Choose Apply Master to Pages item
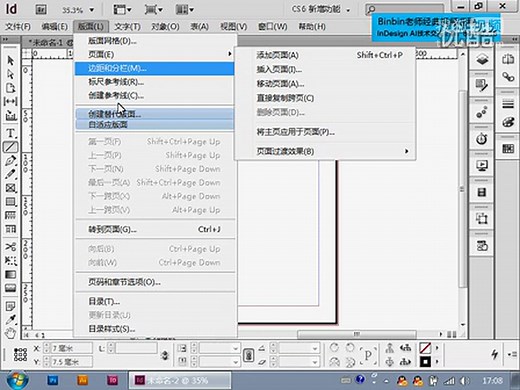The height and width of the screenshot is (390, 520). click(325, 132)
